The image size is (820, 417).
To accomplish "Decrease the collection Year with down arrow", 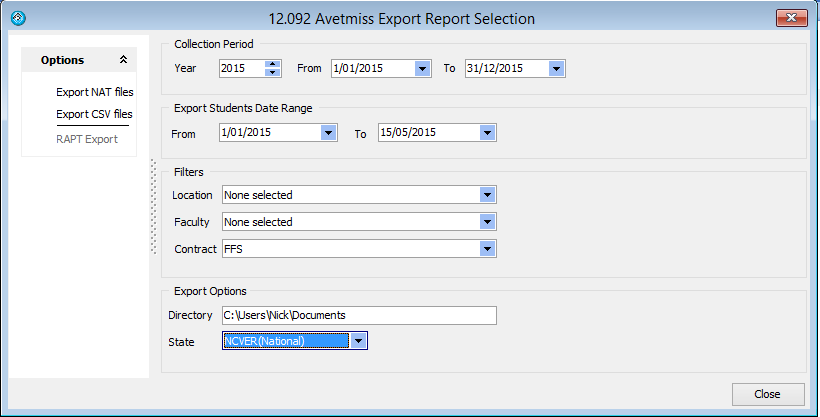I will [x=272, y=73].
